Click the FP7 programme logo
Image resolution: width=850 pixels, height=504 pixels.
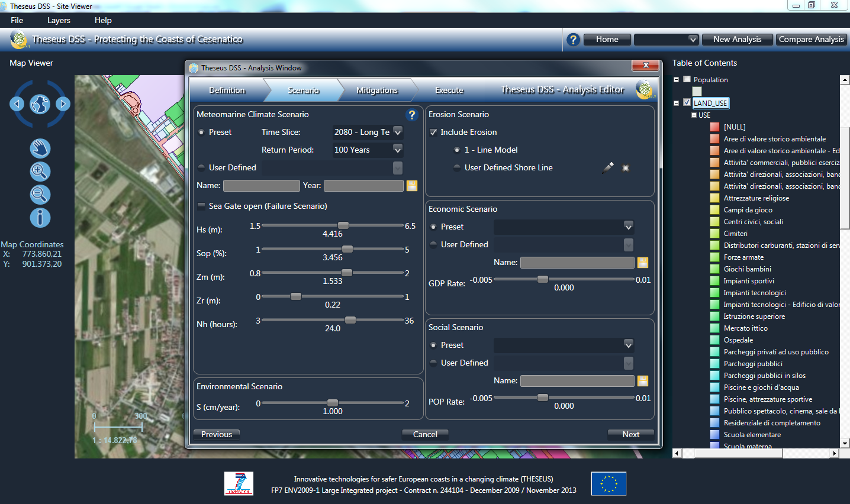click(239, 484)
